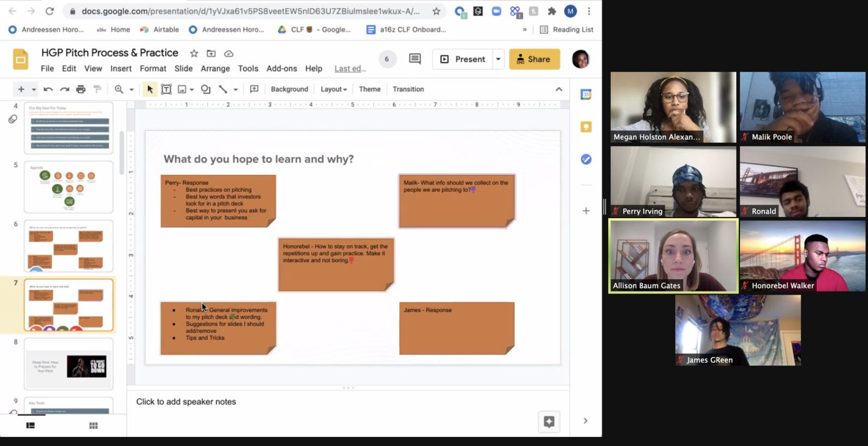Undo the last action
Image resolution: width=868 pixels, height=446 pixels.
48,90
